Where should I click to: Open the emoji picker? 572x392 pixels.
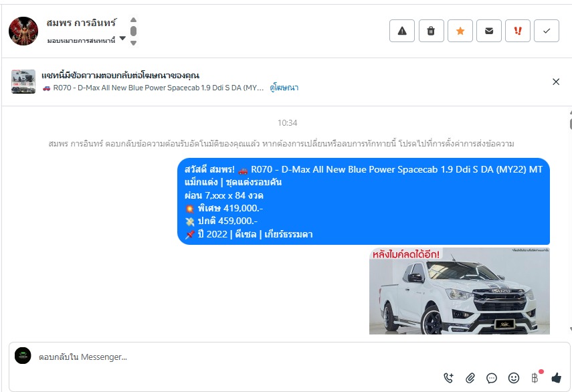(514, 378)
